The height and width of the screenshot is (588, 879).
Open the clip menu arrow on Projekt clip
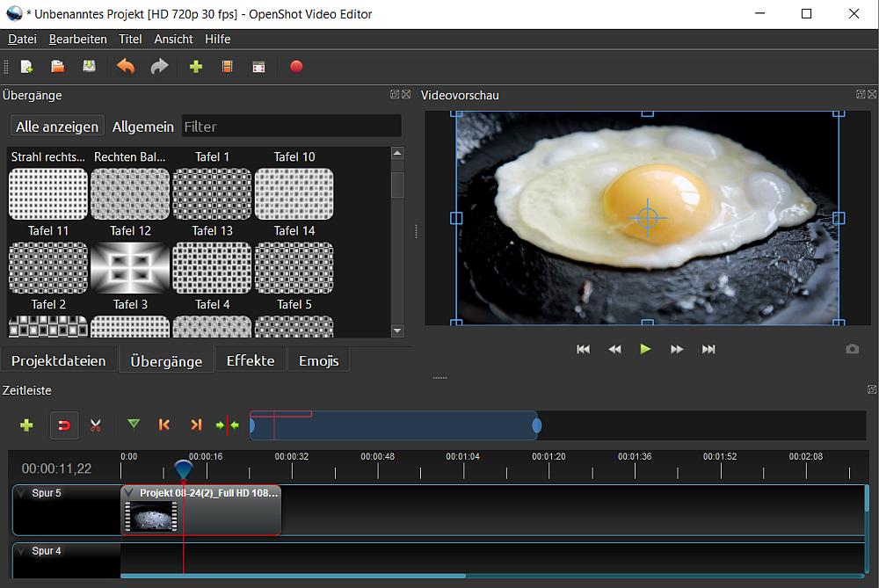pos(129,494)
